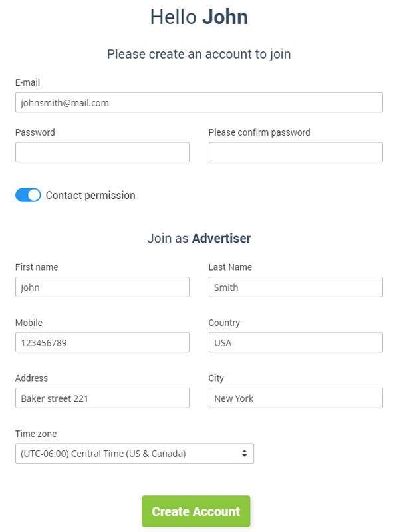Click the Please confirm password label
This screenshot has height=532, width=399.
click(259, 132)
